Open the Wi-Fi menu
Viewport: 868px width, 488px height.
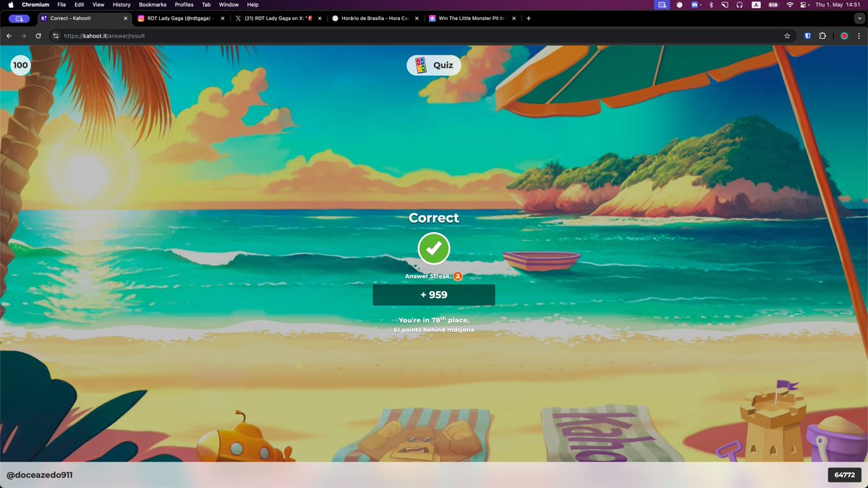pyautogui.click(x=790, y=4)
